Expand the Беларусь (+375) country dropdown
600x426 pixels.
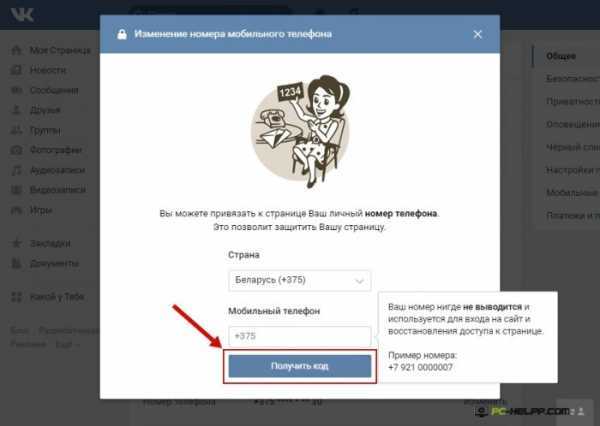(x=300, y=281)
